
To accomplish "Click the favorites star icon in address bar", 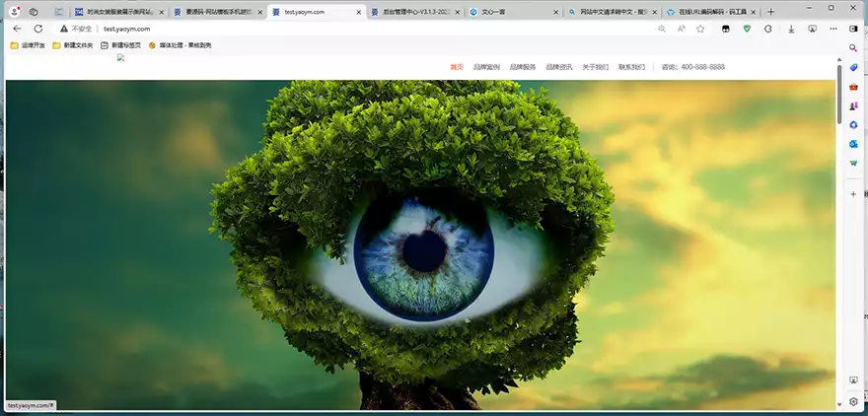I will (700, 29).
